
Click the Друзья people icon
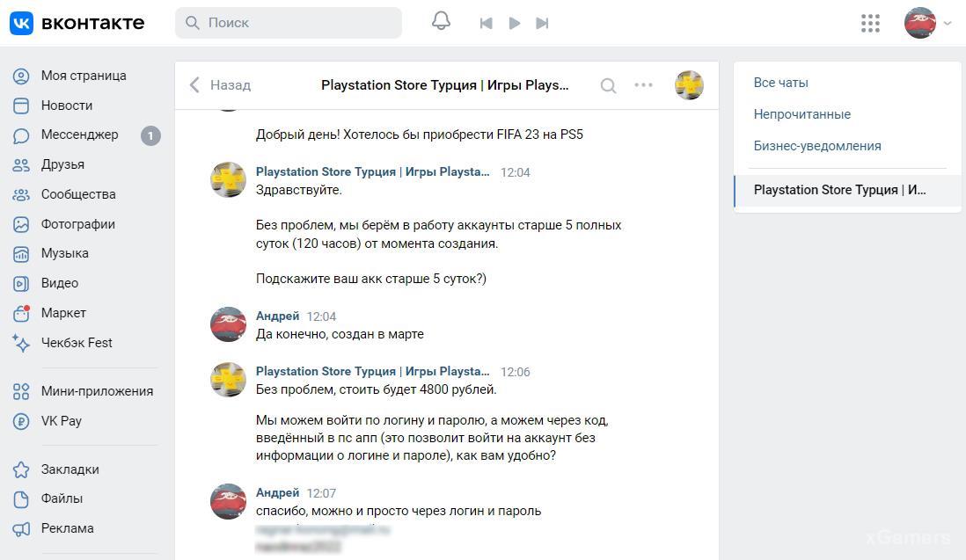[x=21, y=165]
